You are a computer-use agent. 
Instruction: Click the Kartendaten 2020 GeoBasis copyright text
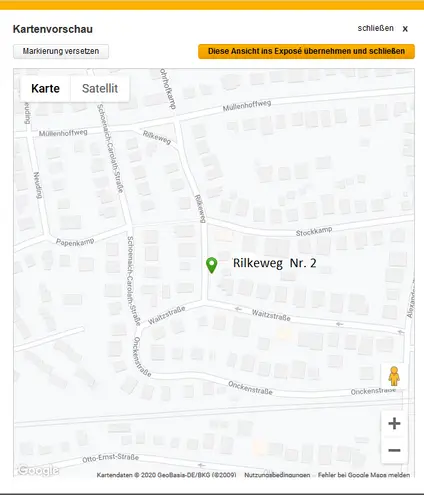166,475
